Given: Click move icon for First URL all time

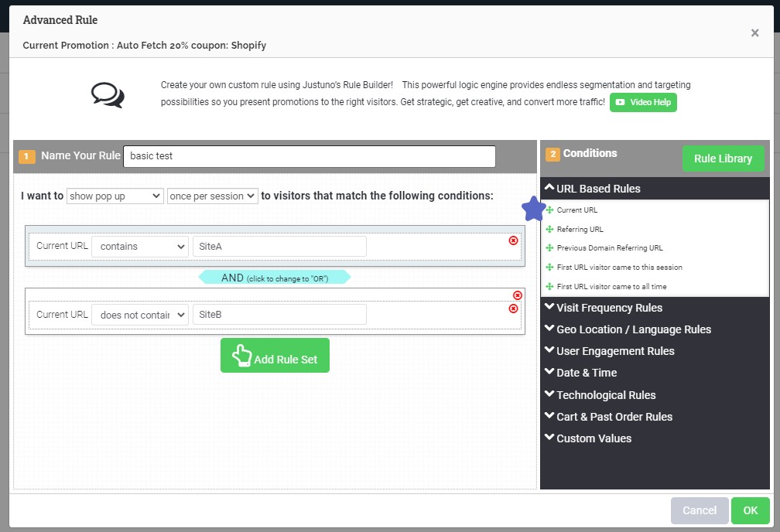Looking at the screenshot, I should (x=549, y=286).
